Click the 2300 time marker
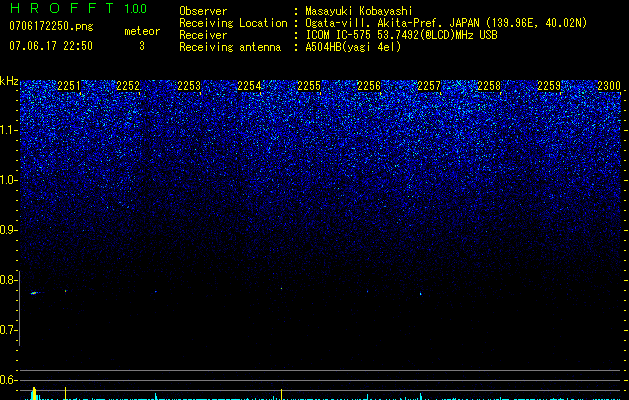 coord(609,86)
